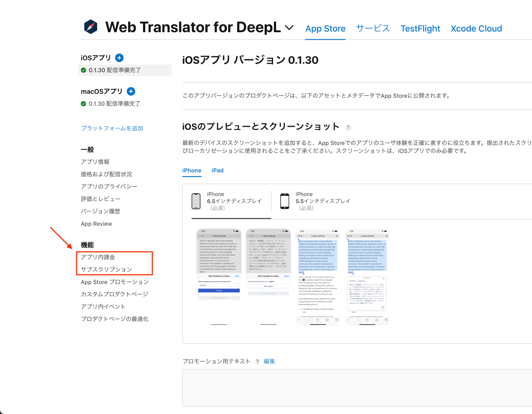Go to アプリのプライバシー

[109, 187]
